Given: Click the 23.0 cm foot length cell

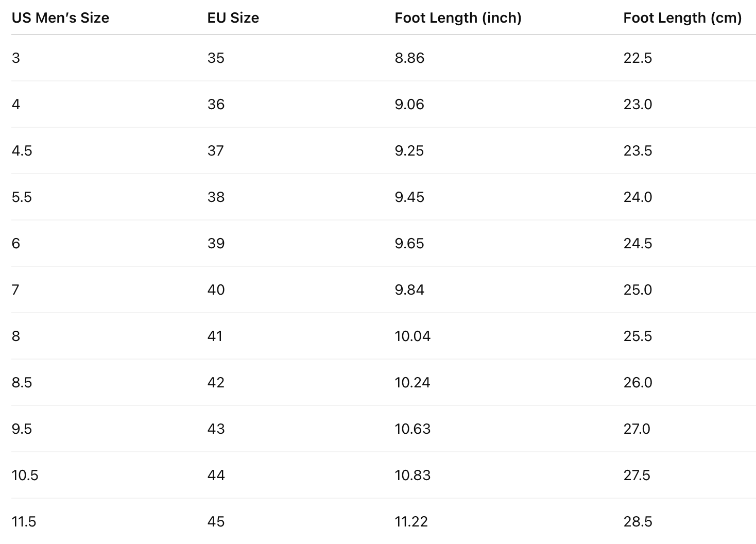Looking at the screenshot, I should pos(638,105).
